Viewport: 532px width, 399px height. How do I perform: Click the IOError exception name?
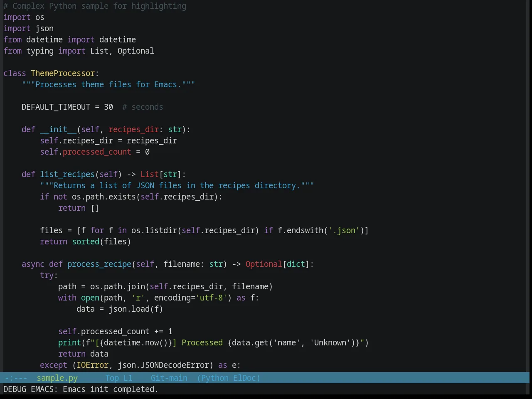[x=92, y=365]
